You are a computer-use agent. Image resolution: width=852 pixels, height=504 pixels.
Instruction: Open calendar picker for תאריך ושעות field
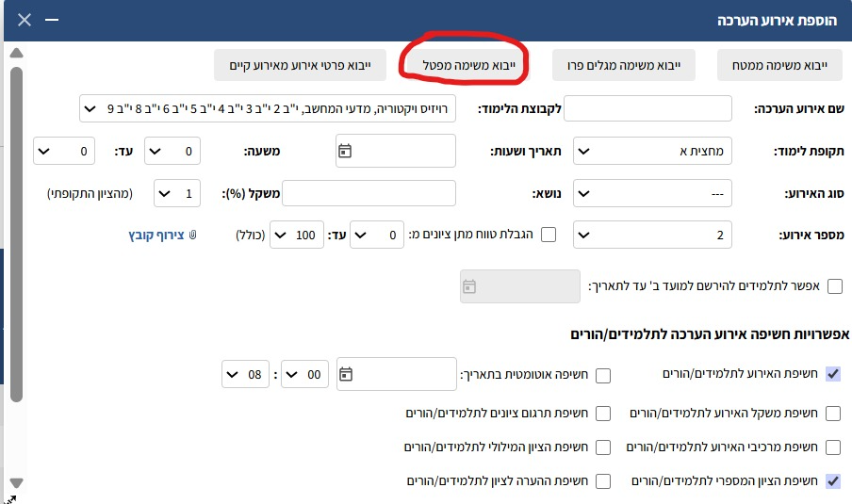(x=345, y=151)
